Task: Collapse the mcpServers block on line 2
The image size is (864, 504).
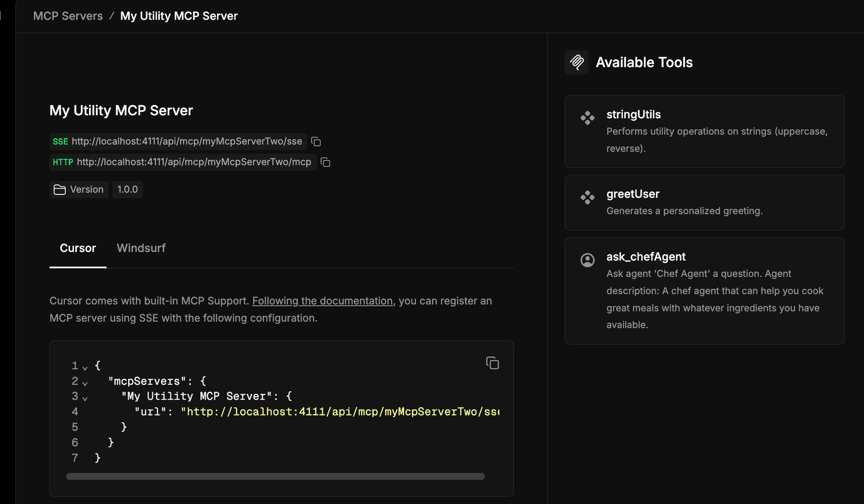Action: pyautogui.click(x=85, y=383)
